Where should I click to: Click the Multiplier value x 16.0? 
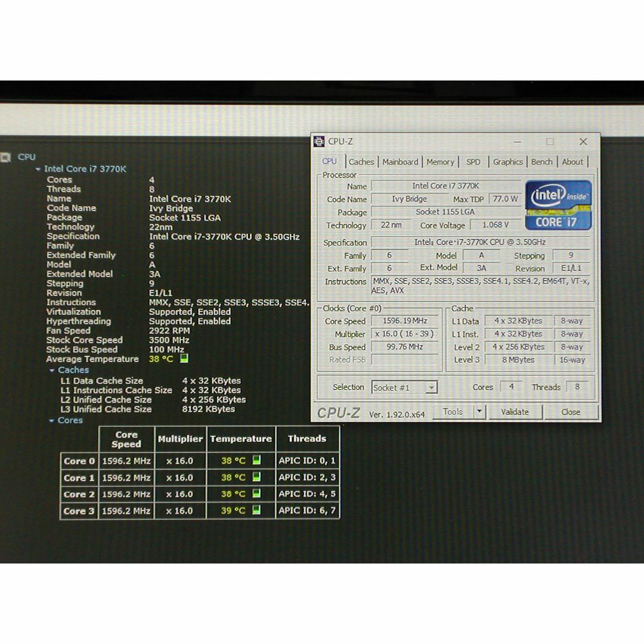pos(405,333)
